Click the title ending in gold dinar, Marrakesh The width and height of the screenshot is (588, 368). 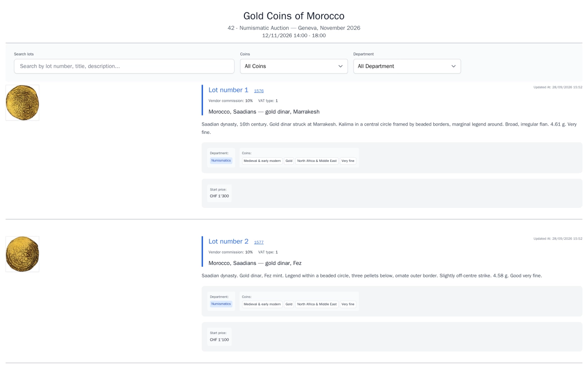[x=264, y=112]
